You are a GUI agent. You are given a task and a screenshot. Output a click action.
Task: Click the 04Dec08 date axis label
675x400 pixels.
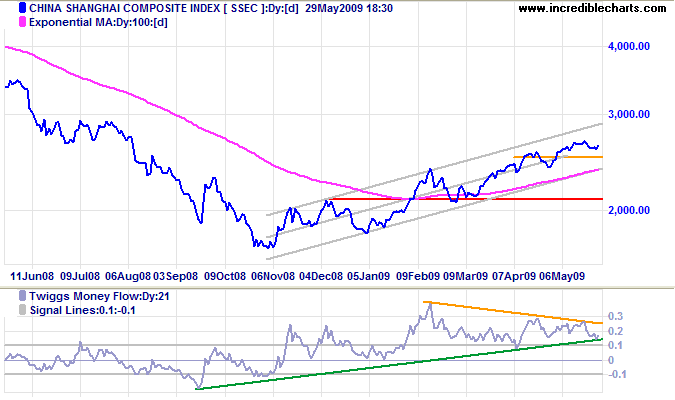pos(321,276)
